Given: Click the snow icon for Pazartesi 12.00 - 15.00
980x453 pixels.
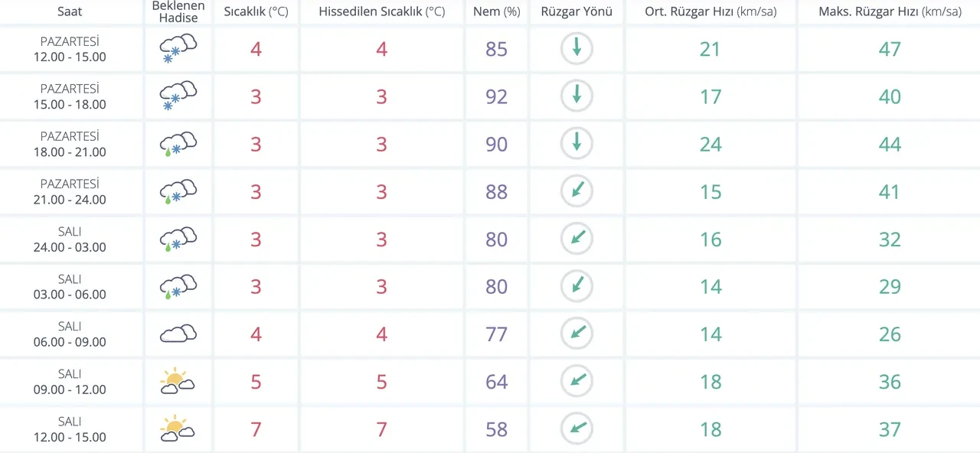Looking at the screenshot, I should coord(178,49).
